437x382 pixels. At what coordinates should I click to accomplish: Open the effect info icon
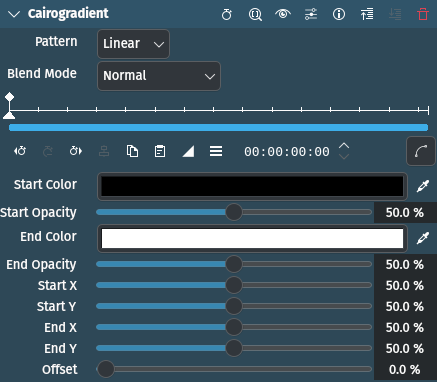tap(339, 14)
